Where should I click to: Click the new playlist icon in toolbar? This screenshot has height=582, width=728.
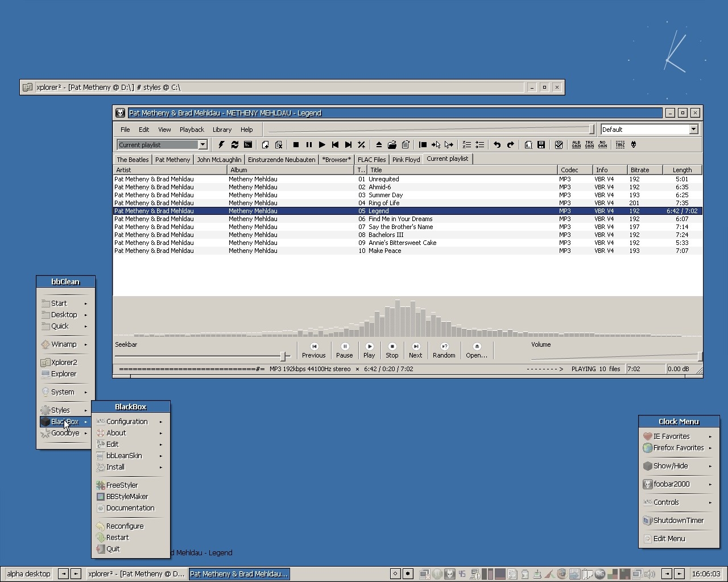(265, 145)
